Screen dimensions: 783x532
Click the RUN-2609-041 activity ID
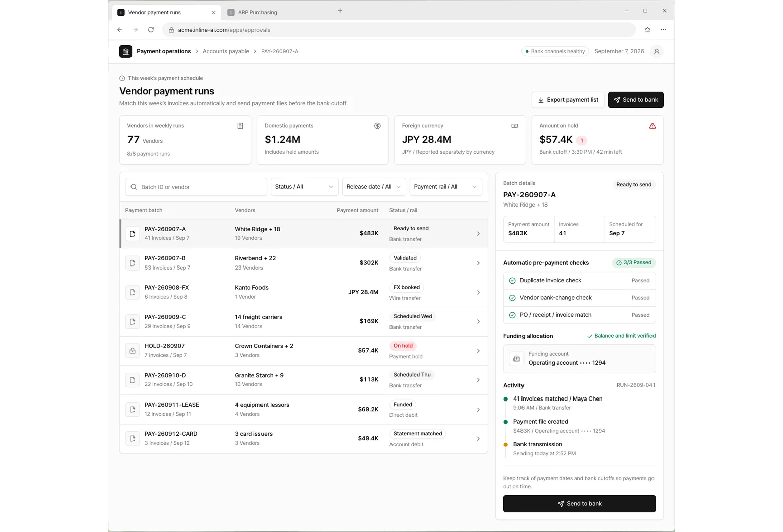point(636,385)
